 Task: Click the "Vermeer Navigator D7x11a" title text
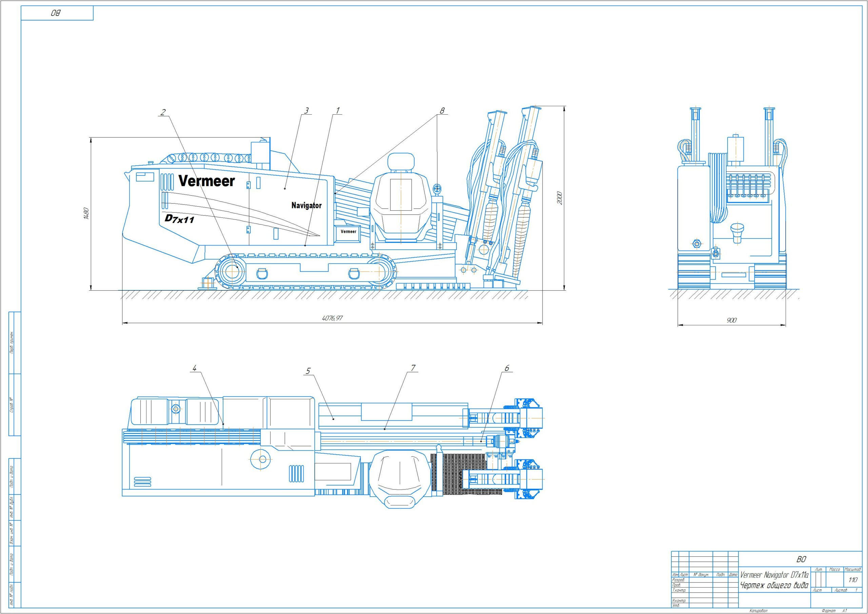click(x=774, y=575)
